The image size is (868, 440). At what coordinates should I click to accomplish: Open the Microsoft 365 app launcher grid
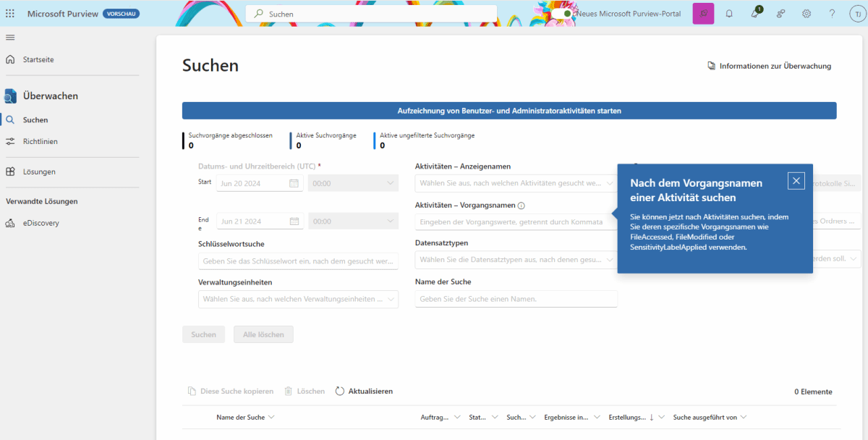tap(9, 13)
